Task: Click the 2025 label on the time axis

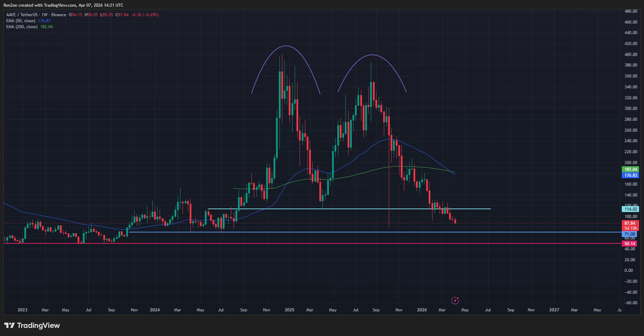Action: point(289,310)
